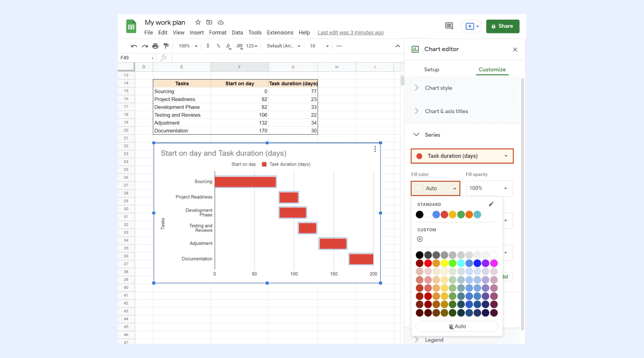Open the View menu
This screenshot has width=644, height=358.
click(x=178, y=33)
